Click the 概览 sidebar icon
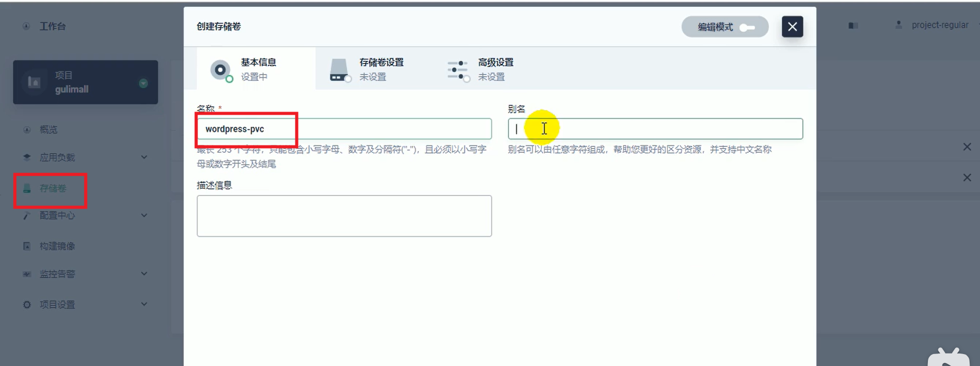980x366 pixels. pyautogui.click(x=27, y=129)
